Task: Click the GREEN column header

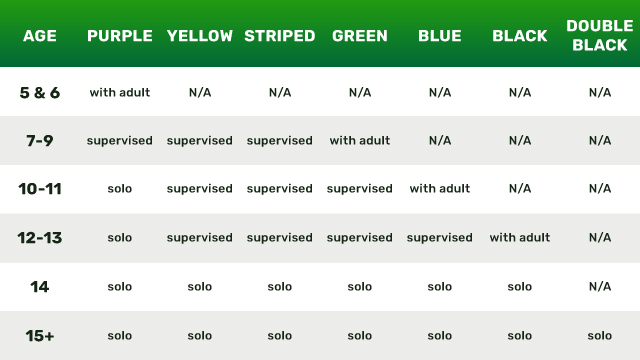Action: [360, 36]
